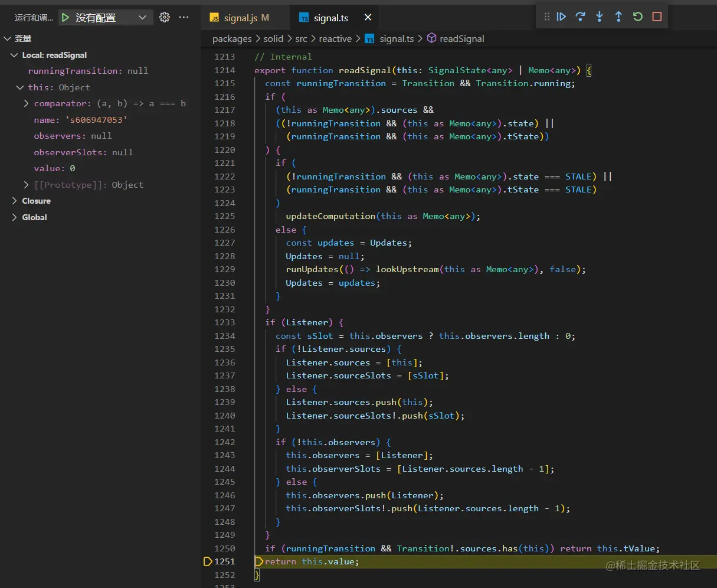Click the Step Over debug icon
Screen dimensions: 717x588
(x=580, y=17)
